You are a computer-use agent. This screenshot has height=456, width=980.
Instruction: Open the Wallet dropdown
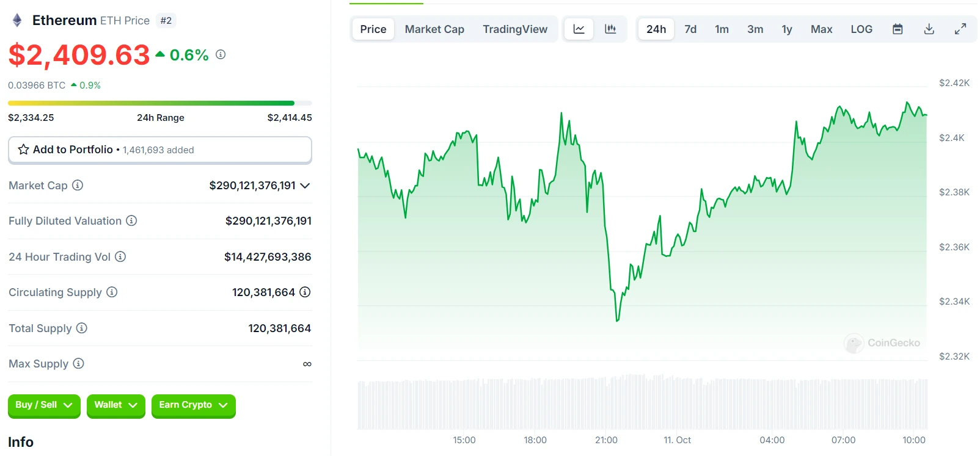tap(115, 405)
